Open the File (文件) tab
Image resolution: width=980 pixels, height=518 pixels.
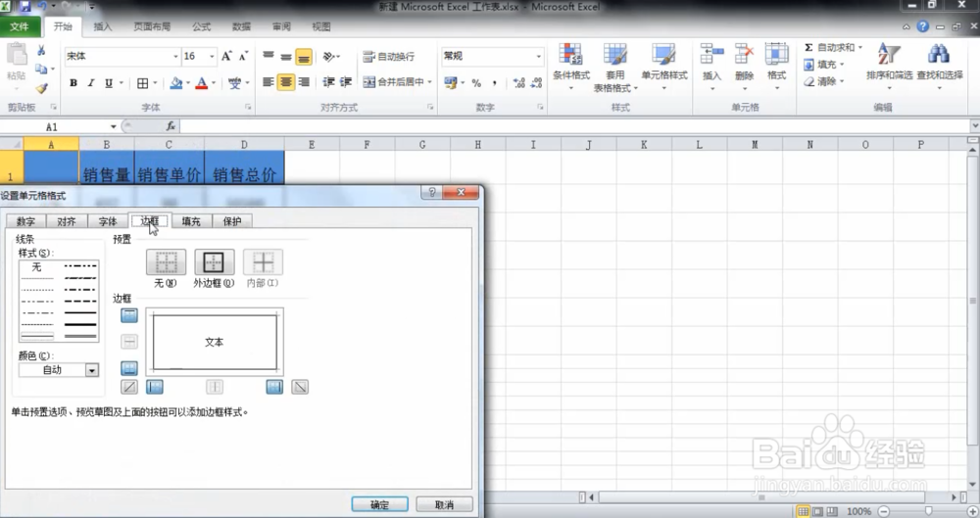click(20, 26)
